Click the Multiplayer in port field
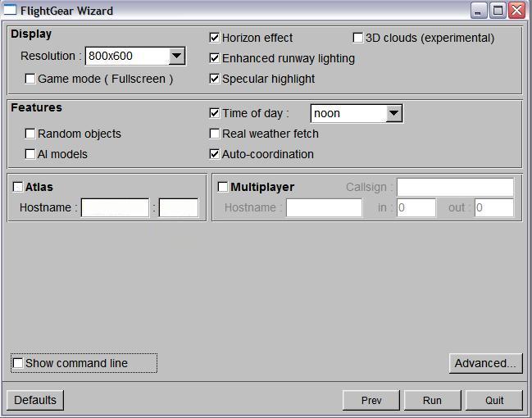Screen dimensions: 532x418 (416, 207)
